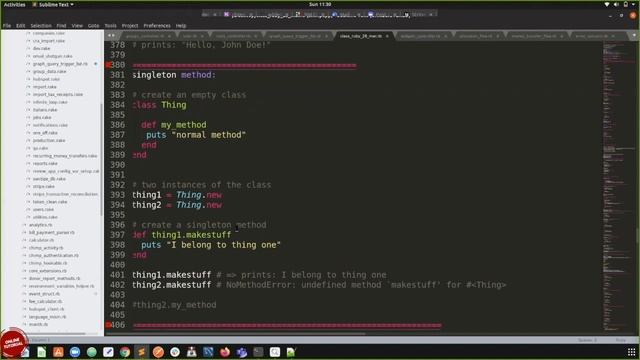640x360 pixels.
Task: Close the active class_ruby tab
Action: coord(387,36)
